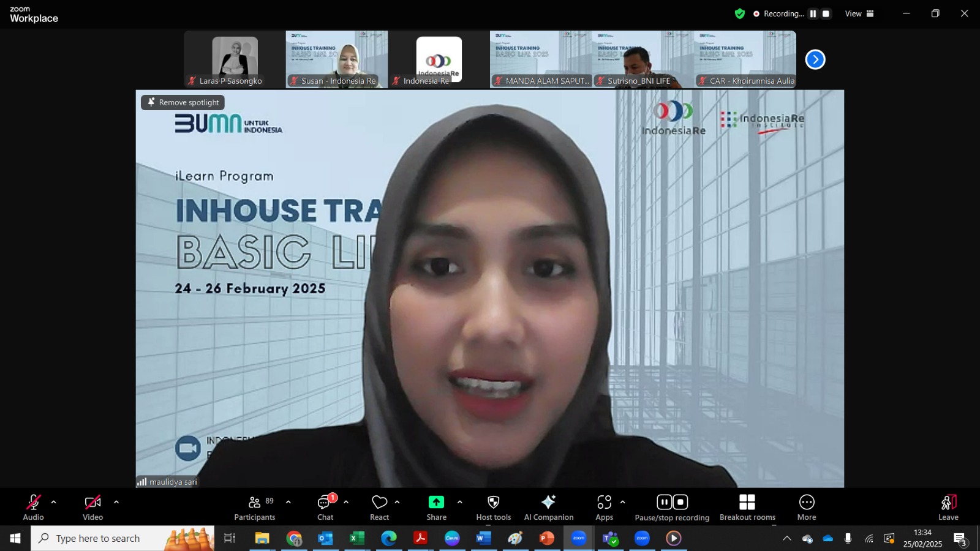This screenshot has width=980, height=551.
Task: Click microphone tray icon
Action: pyautogui.click(x=848, y=538)
